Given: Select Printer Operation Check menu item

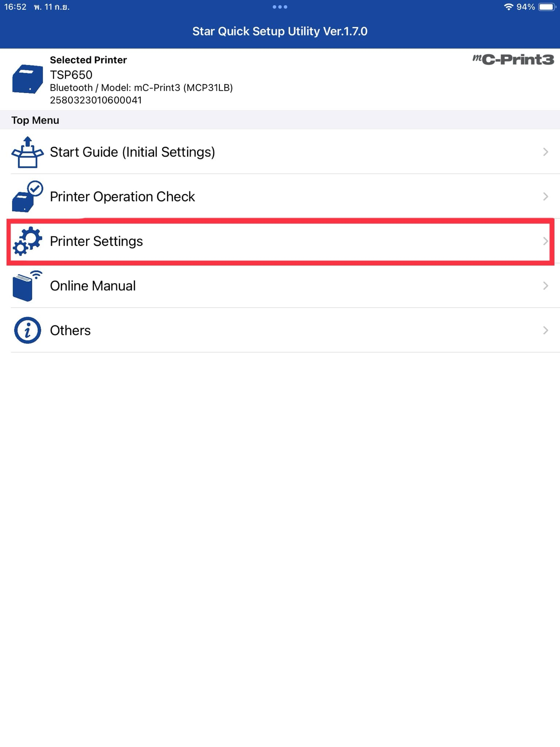Looking at the screenshot, I should pyautogui.click(x=280, y=196).
